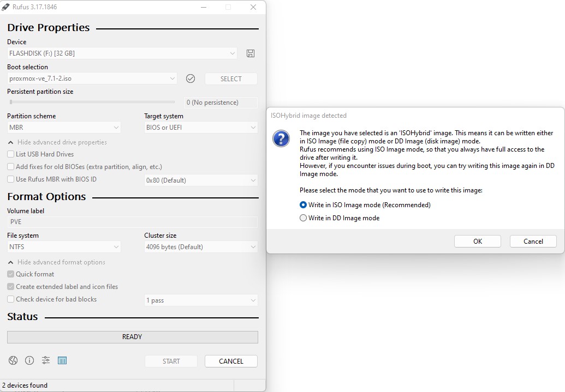The image size is (565, 392).
Task: Click the 'Please select the mode' prompt text
Action: coord(391,190)
